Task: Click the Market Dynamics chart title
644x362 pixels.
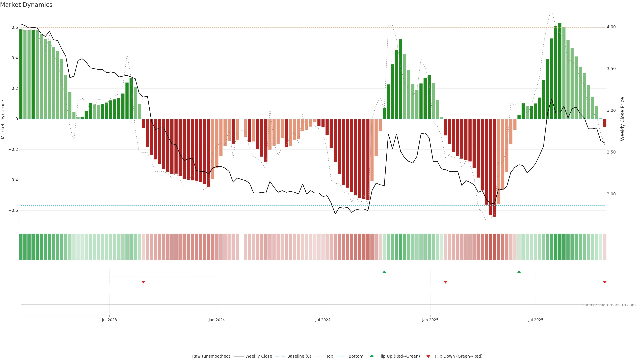Action: point(26,5)
